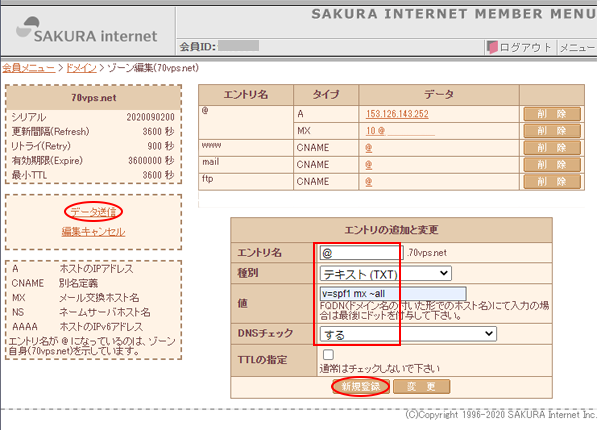The image size is (600, 430).
Task: Delete the ftp CNAME entry
Action: tap(552, 181)
